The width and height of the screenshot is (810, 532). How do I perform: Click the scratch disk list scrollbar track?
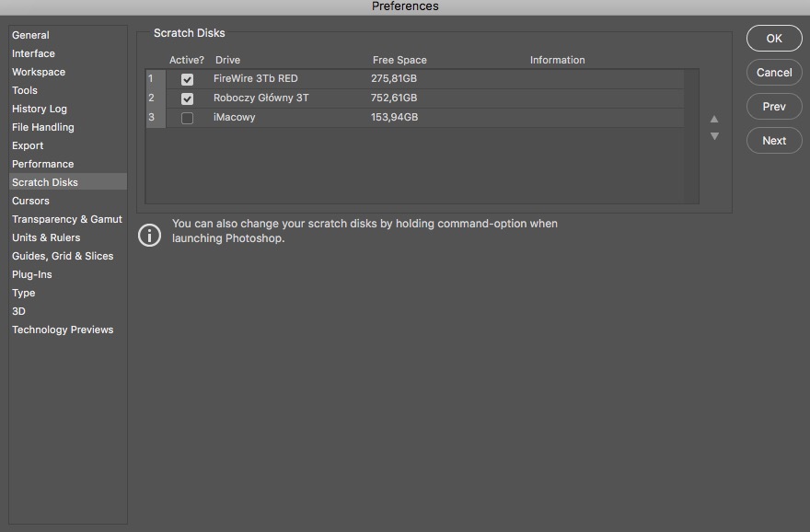(691, 136)
